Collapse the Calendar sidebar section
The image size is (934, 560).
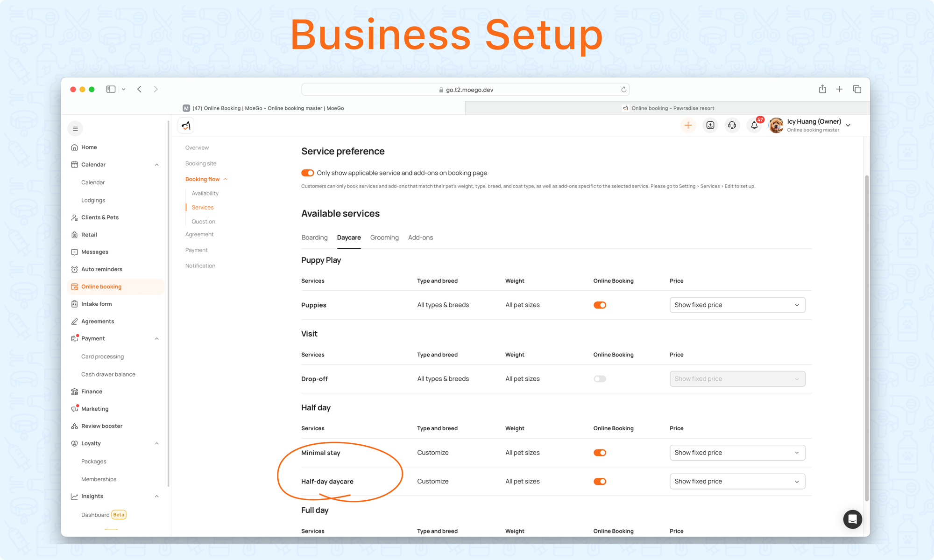click(157, 165)
